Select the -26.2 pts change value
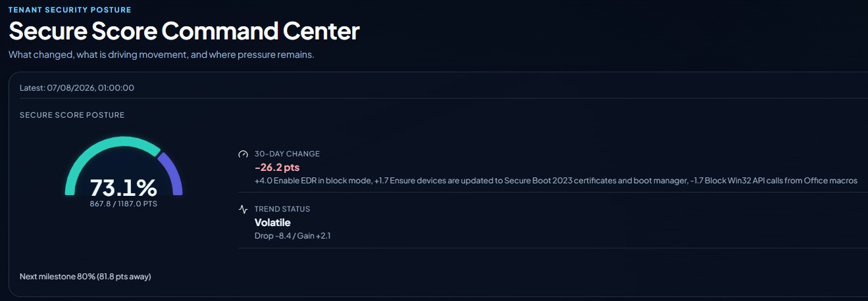 point(276,167)
